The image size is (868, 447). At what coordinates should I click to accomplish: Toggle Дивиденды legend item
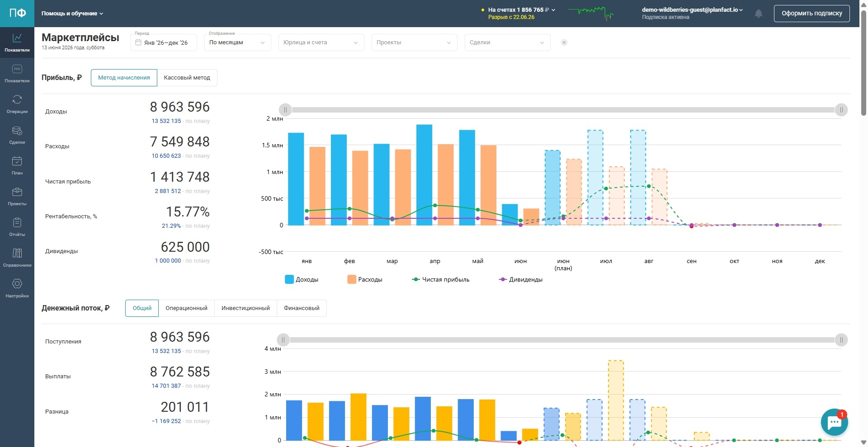coord(521,279)
